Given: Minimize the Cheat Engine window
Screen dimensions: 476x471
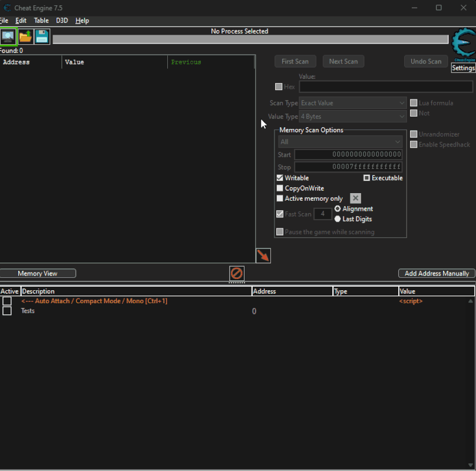Looking at the screenshot, I should 414,8.
